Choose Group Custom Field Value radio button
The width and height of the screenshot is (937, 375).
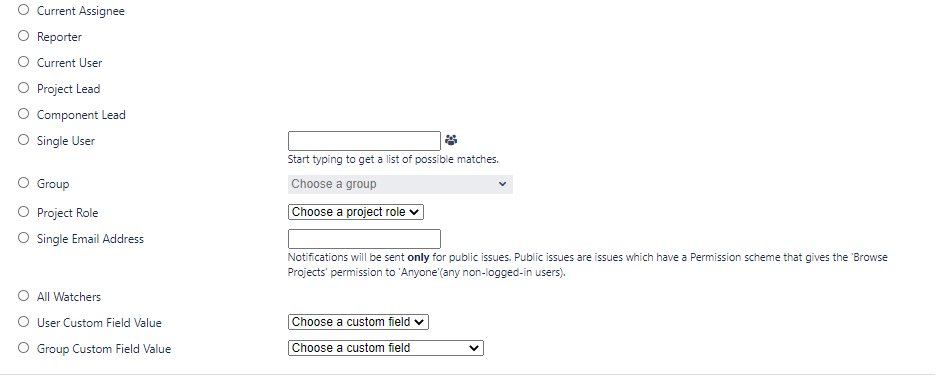[23, 348]
